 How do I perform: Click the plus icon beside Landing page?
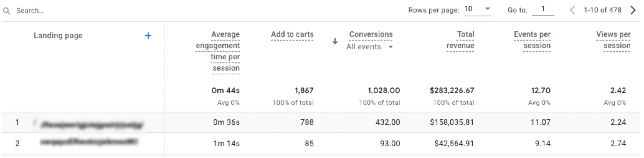[x=148, y=36]
